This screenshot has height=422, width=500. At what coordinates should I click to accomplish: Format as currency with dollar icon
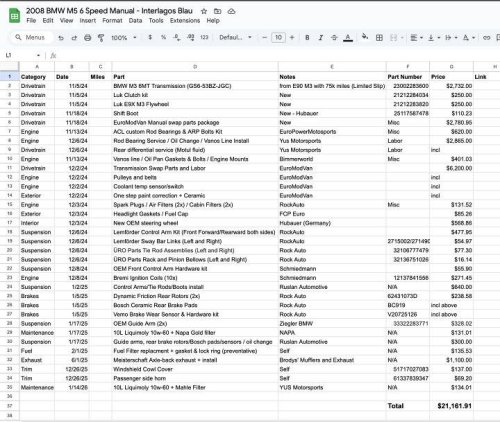(150, 37)
